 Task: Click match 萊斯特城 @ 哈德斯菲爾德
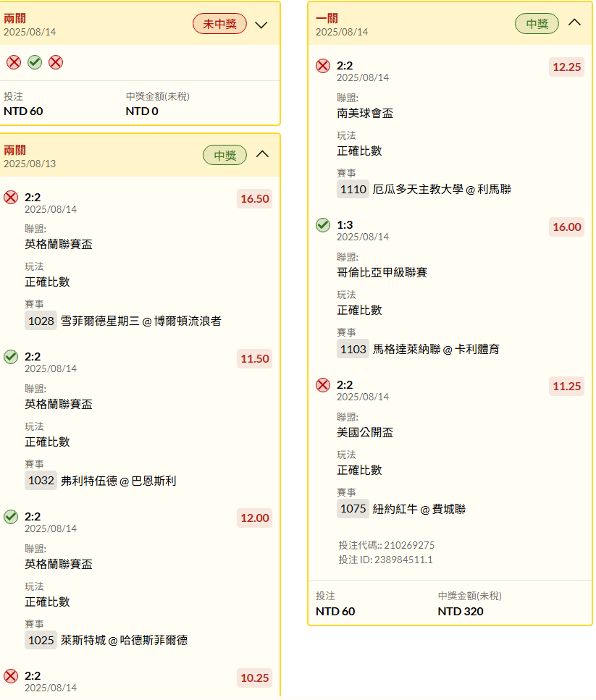point(124,640)
